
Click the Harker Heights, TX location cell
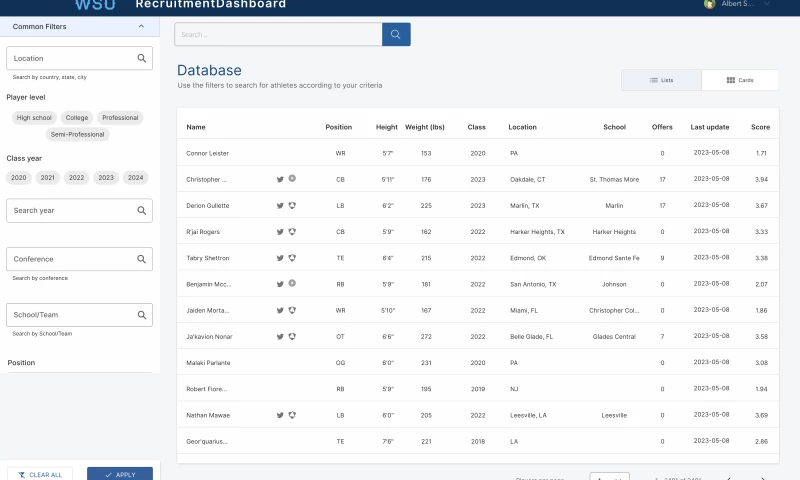(537, 232)
